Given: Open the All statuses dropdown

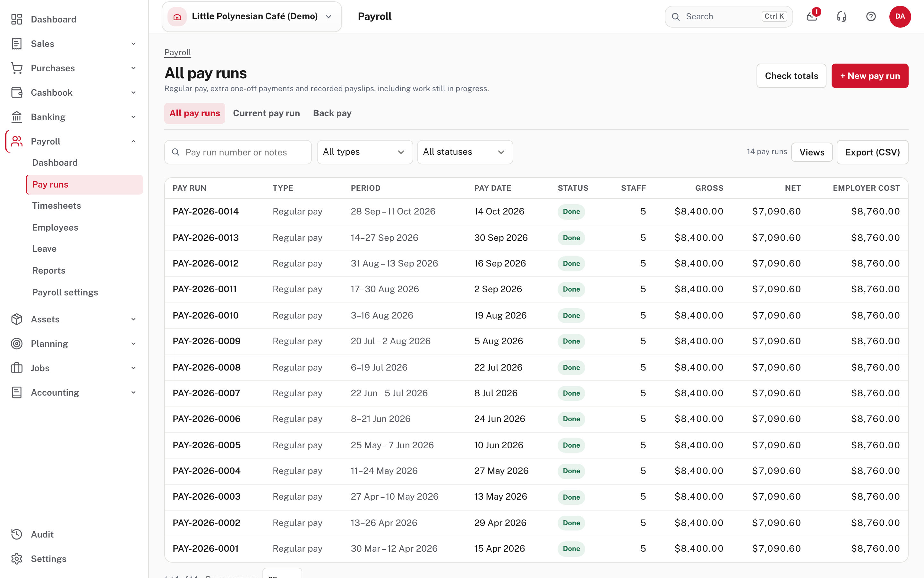Looking at the screenshot, I should click(x=465, y=152).
